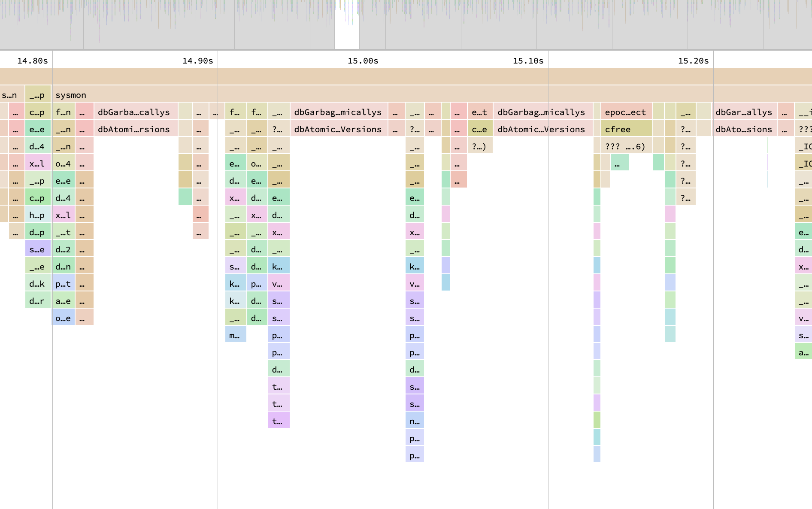Click the green a… frame

803,352
